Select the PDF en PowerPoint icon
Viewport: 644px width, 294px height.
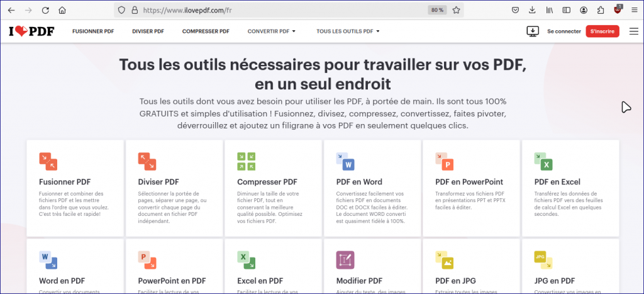[x=445, y=161]
